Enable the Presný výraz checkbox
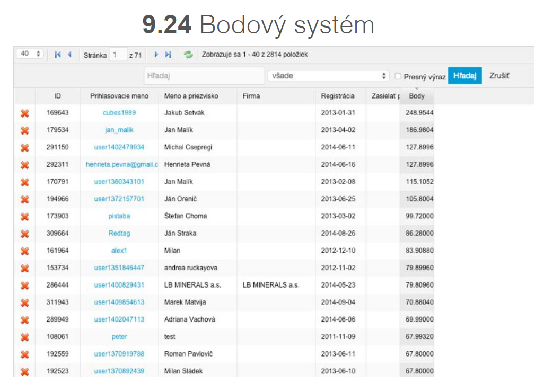Viewport: 544px width, 392px height. pyautogui.click(x=398, y=77)
